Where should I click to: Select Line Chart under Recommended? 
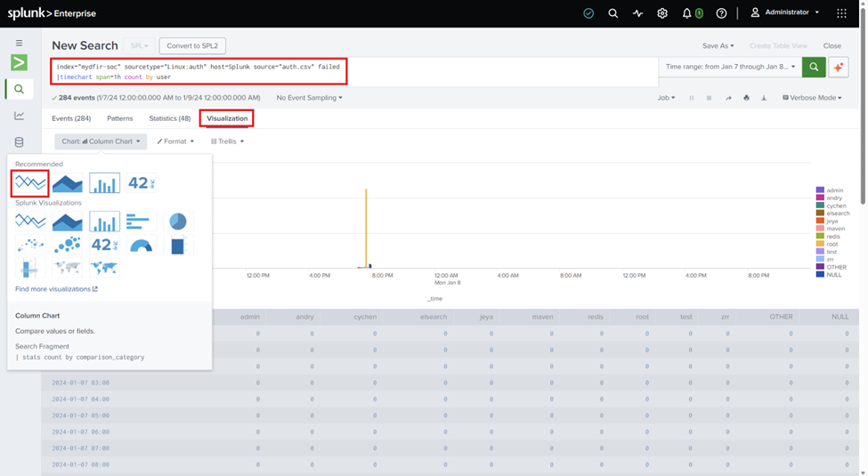pos(30,183)
